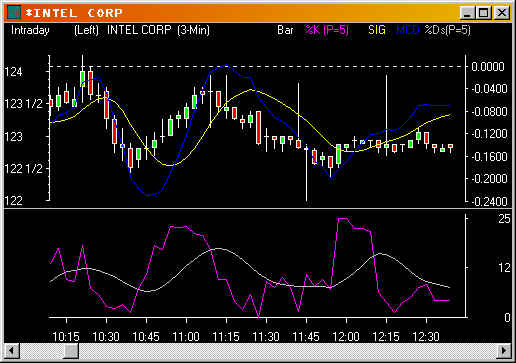Click the chart window system icon

point(14,13)
